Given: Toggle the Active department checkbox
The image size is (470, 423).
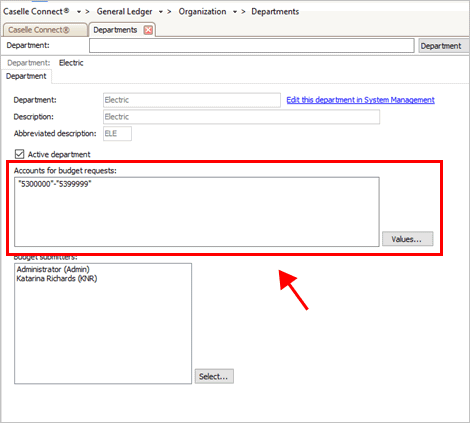Looking at the screenshot, I should tap(20, 154).
